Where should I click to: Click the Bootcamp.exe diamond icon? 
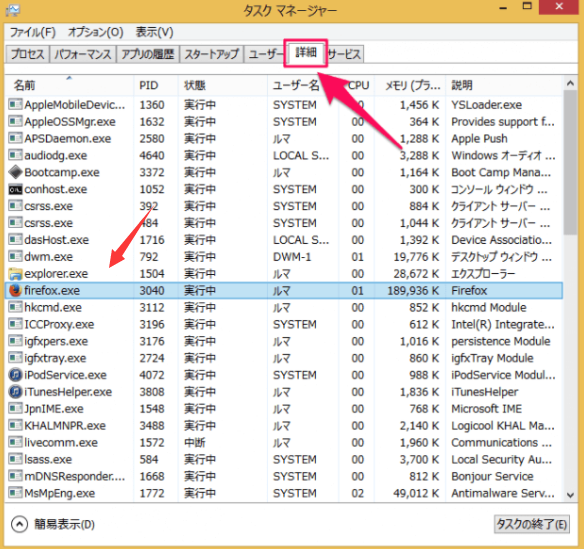(15, 172)
